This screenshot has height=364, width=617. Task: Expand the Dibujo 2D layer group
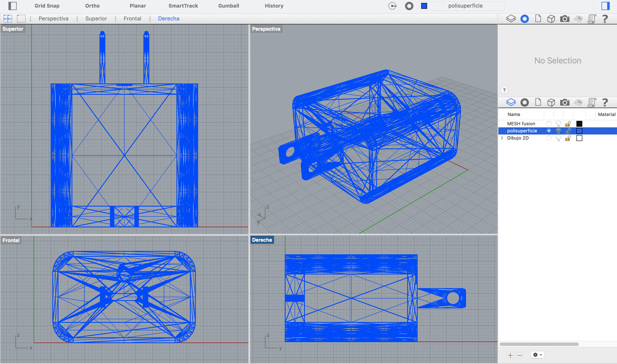[502, 138]
